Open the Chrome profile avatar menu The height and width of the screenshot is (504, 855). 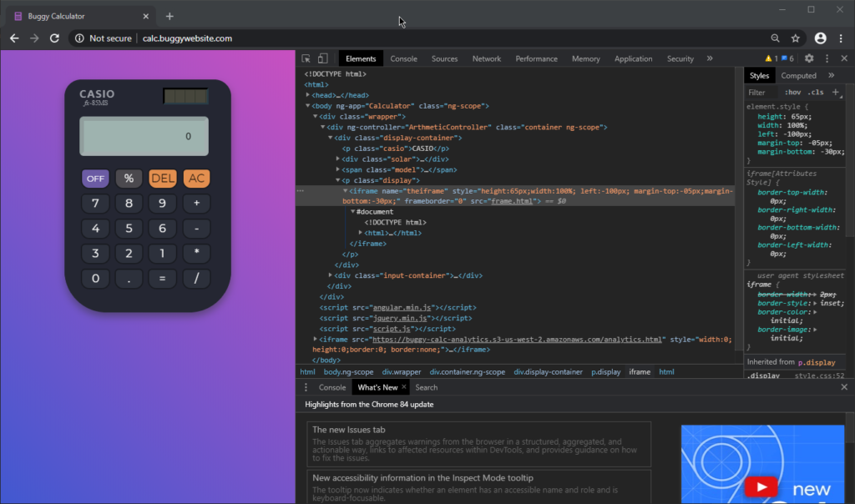[x=820, y=38]
